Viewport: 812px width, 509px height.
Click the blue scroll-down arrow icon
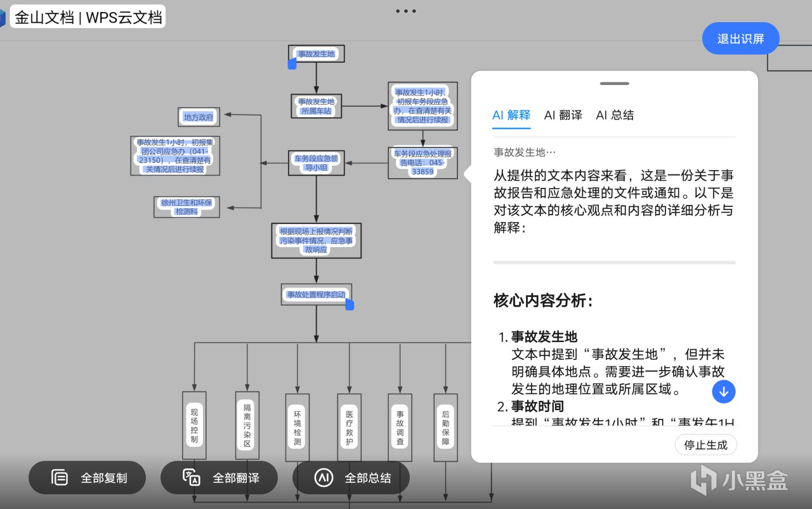[724, 391]
